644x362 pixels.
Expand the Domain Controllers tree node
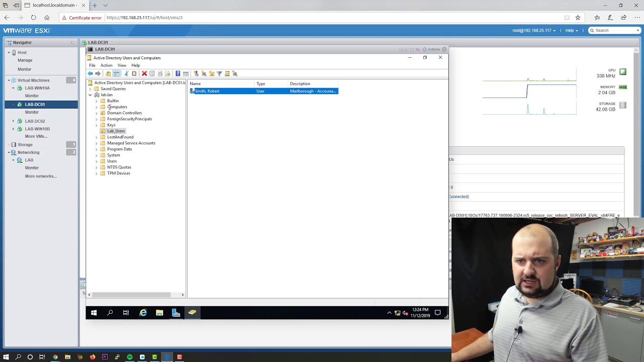click(96, 113)
